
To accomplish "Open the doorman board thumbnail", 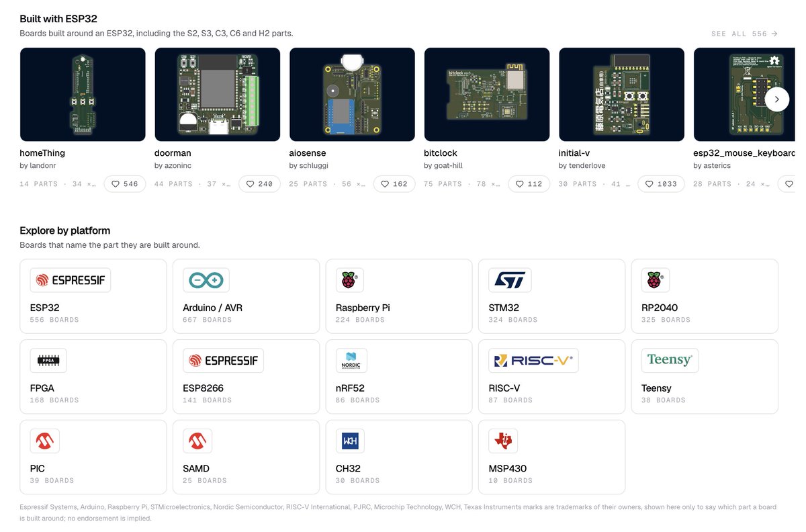I will tap(218, 94).
